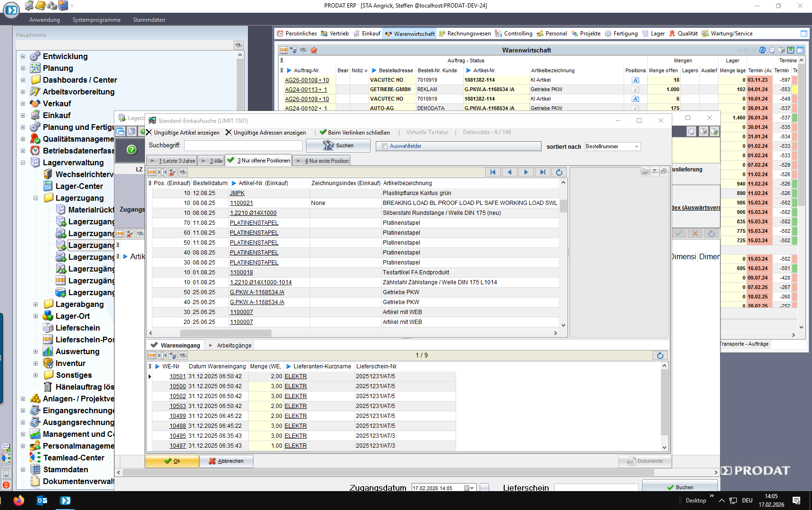Expand the Lagerabgang tree node
This screenshot has width=812, height=510.
pos(35,305)
